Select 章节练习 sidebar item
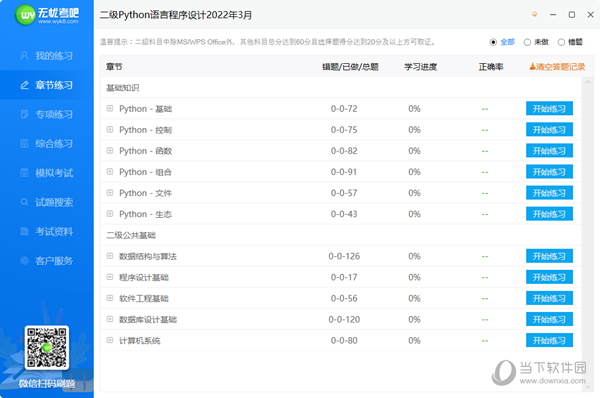The width and height of the screenshot is (600, 398). (47, 85)
